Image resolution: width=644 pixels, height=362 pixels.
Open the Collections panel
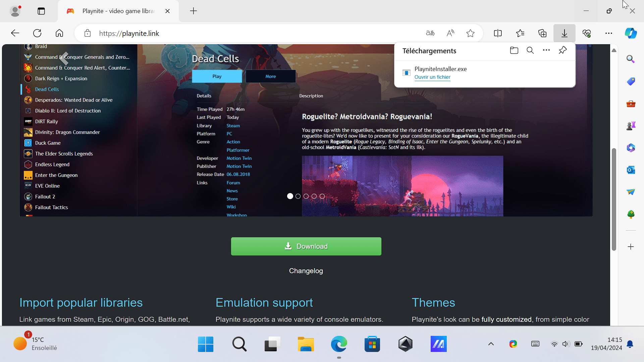(542, 33)
